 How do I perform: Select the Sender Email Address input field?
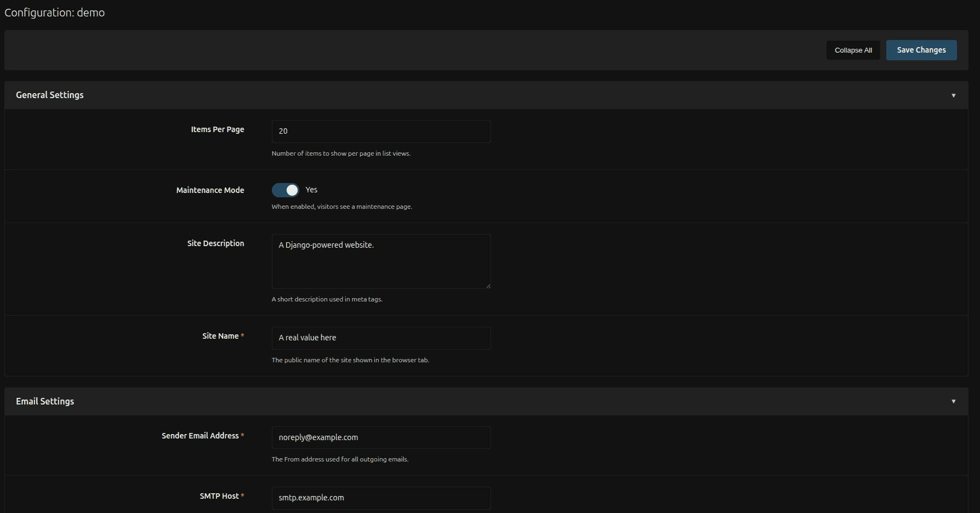tap(380, 437)
